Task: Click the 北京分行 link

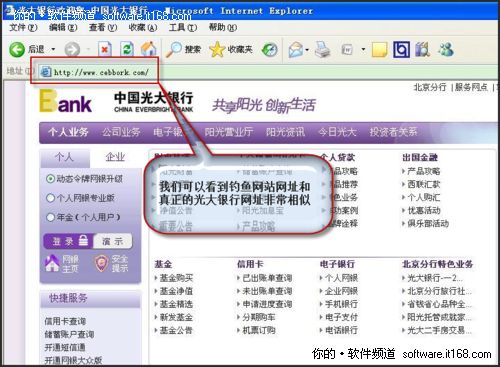Action: click(430, 87)
